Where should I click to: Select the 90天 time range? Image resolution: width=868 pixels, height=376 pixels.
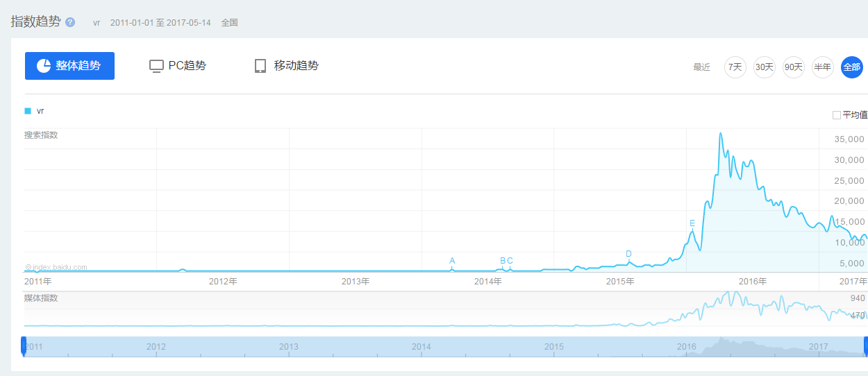click(x=793, y=67)
